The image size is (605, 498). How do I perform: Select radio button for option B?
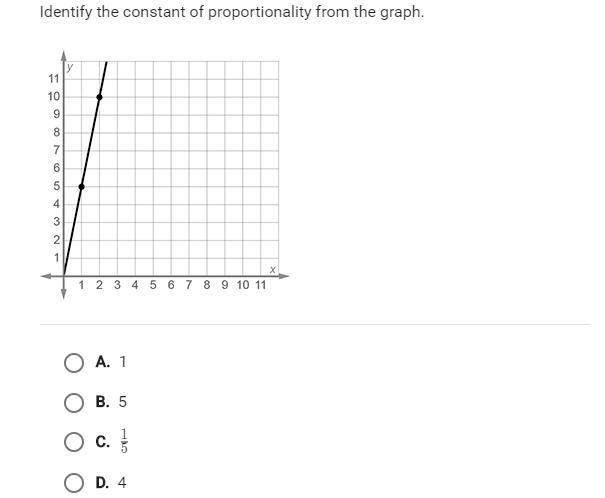point(74,403)
